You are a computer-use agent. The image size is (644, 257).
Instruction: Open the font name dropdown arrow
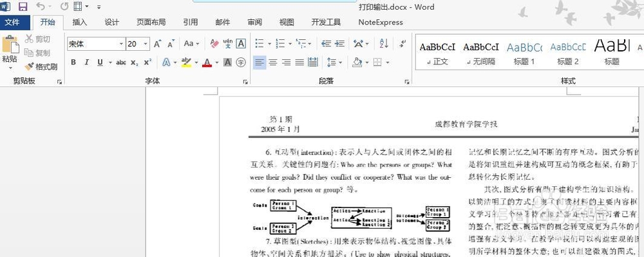[121, 44]
